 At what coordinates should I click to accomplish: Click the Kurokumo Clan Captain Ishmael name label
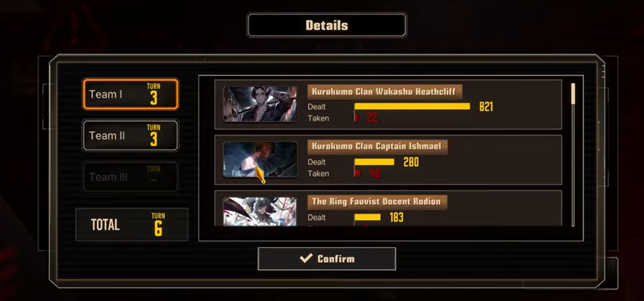(x=378, y=147)
